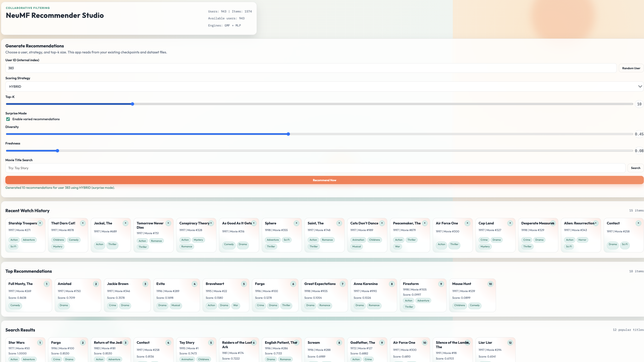Click rank badge 1 on Star Wars card
The height and width of the screenshot is (362, 644).
click(x=40, y=343)
